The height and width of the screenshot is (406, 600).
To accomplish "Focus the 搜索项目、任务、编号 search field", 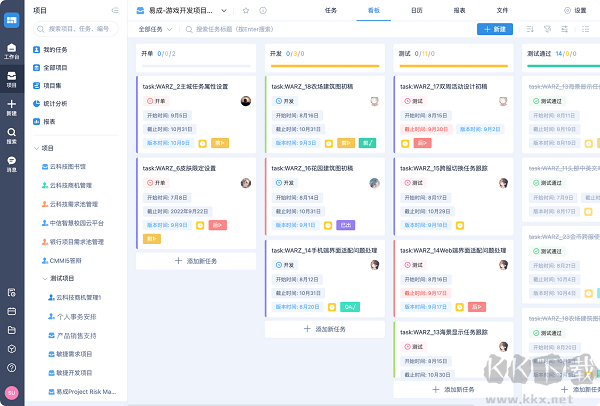I will 76,29.
